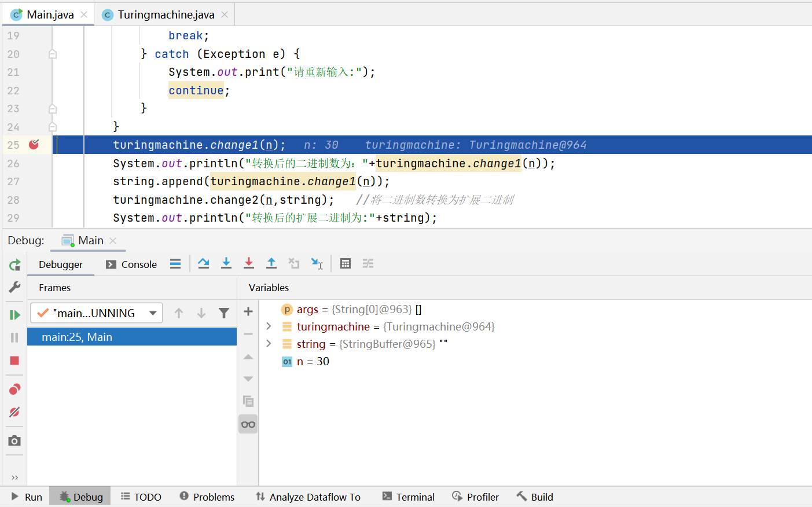Move to next frame down arrow

(201, 313)
